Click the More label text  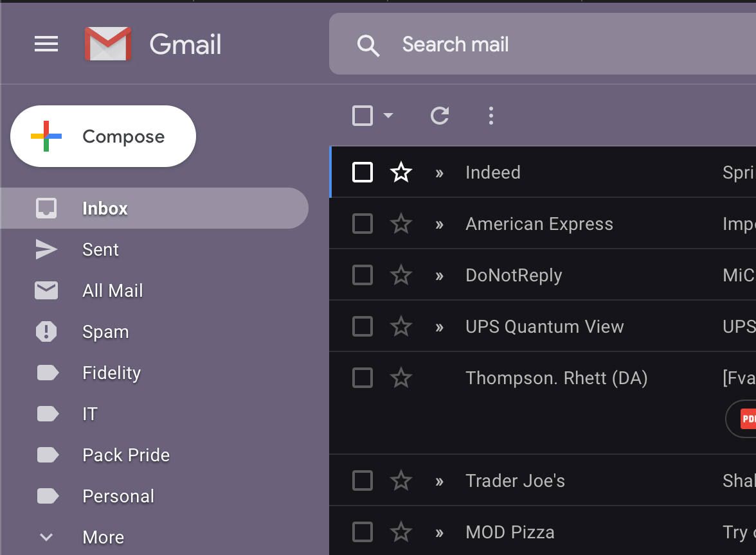[x=103, y=537]
